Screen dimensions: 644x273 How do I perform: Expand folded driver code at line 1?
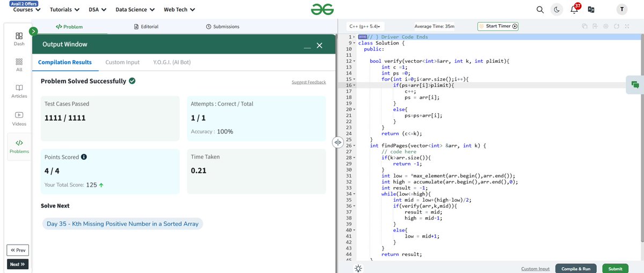(355, 37)
